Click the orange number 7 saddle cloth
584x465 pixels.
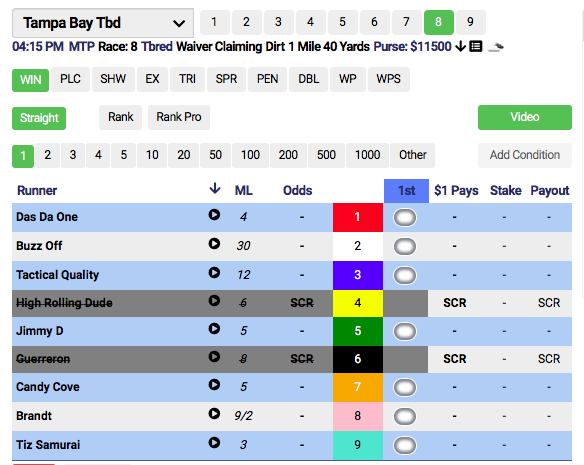click(x=358, y=387)
